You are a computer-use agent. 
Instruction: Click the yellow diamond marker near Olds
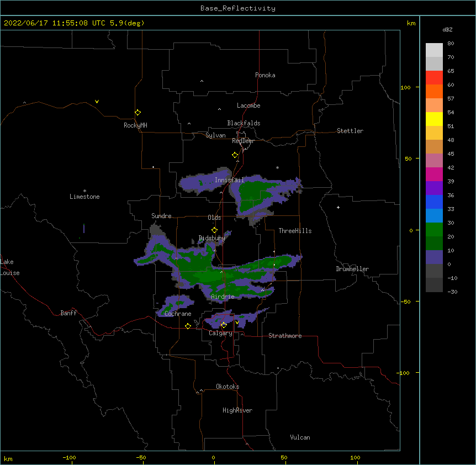214,230
